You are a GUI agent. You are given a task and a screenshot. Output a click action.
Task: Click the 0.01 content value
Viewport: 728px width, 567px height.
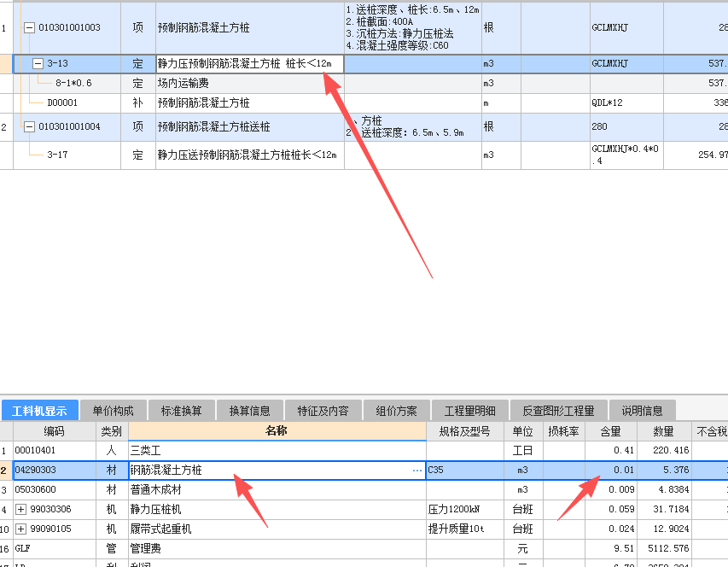pos(624,470)
